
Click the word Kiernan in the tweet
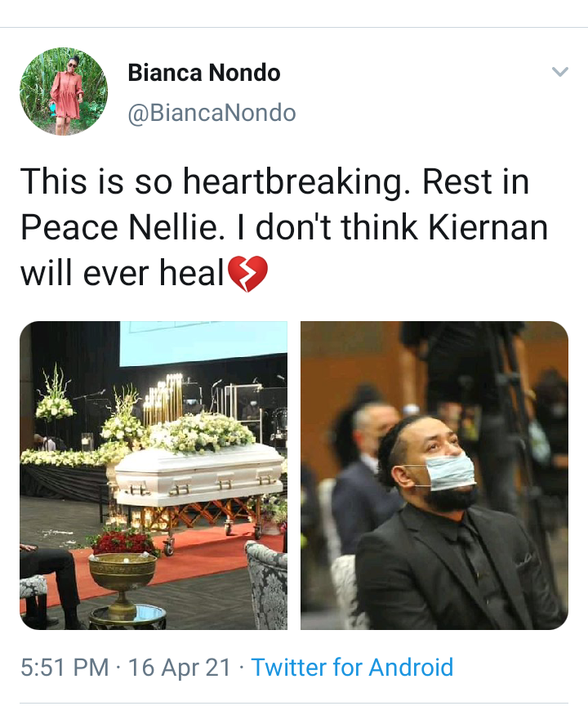coord(488,227)
